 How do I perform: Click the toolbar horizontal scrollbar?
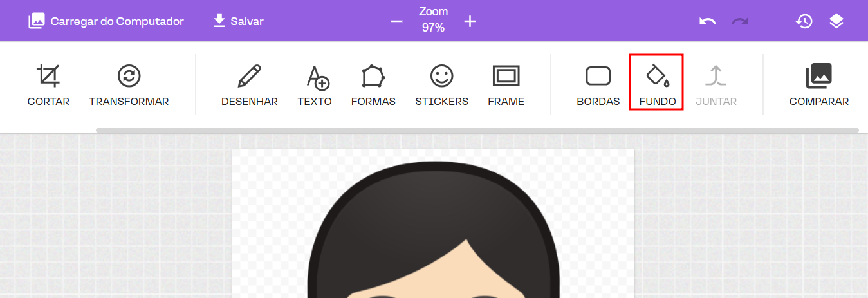point(477,130)
